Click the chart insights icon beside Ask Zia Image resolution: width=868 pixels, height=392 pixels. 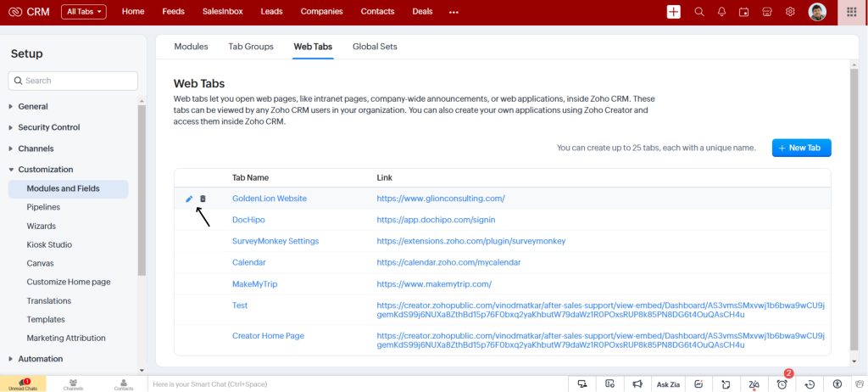pyautogui.click(x=698, y=384)
